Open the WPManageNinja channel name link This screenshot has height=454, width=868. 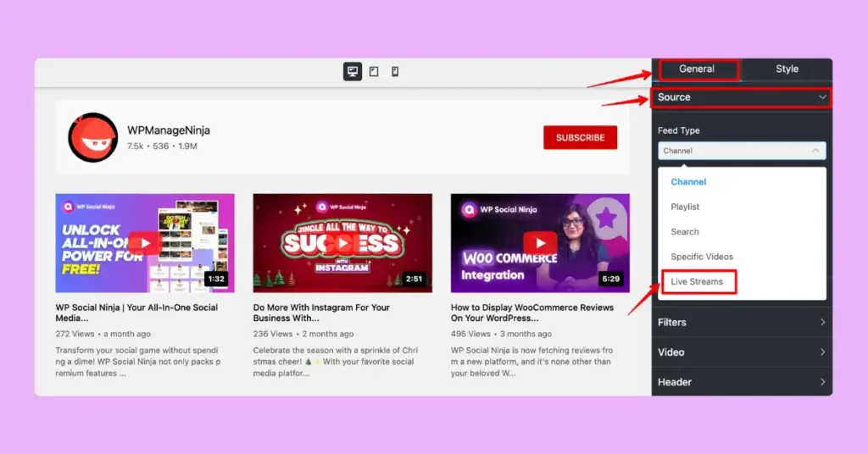169,130
